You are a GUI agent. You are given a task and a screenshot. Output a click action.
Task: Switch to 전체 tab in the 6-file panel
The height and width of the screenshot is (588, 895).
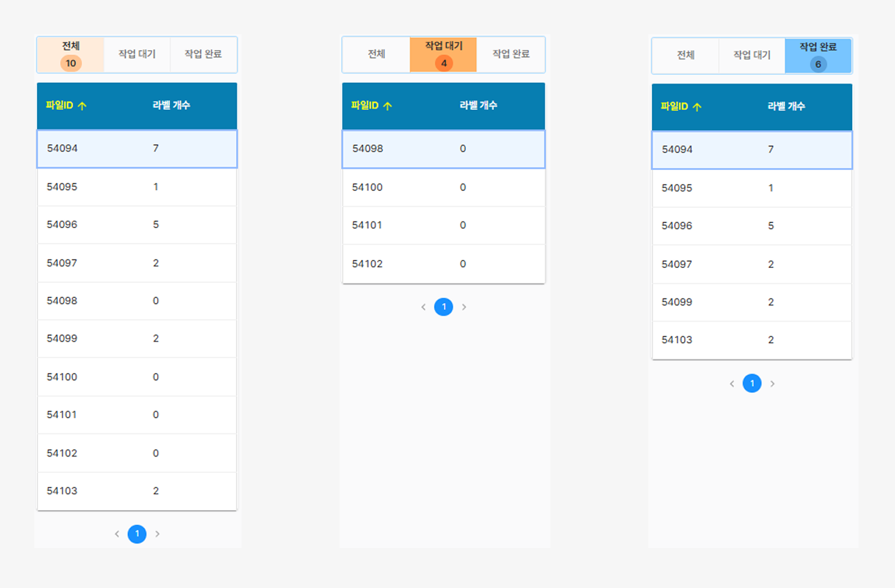point(686,55)
